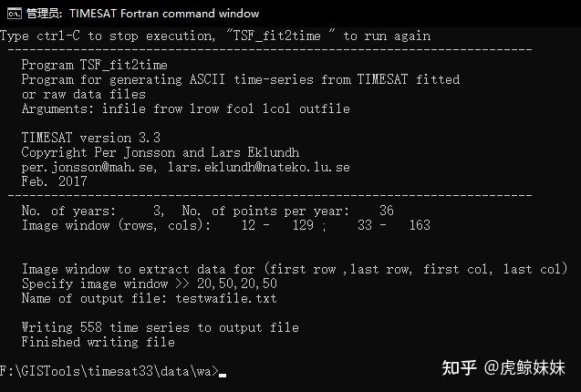
Task: Click the blinking cursor after the command prompt
Action: point(223,375)
